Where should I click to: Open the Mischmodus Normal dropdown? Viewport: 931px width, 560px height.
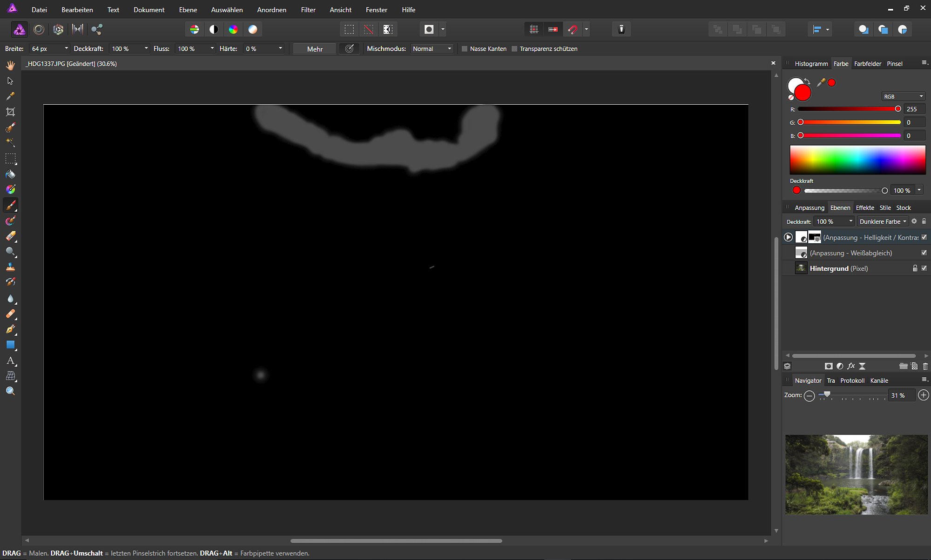[x=432, y=49]
